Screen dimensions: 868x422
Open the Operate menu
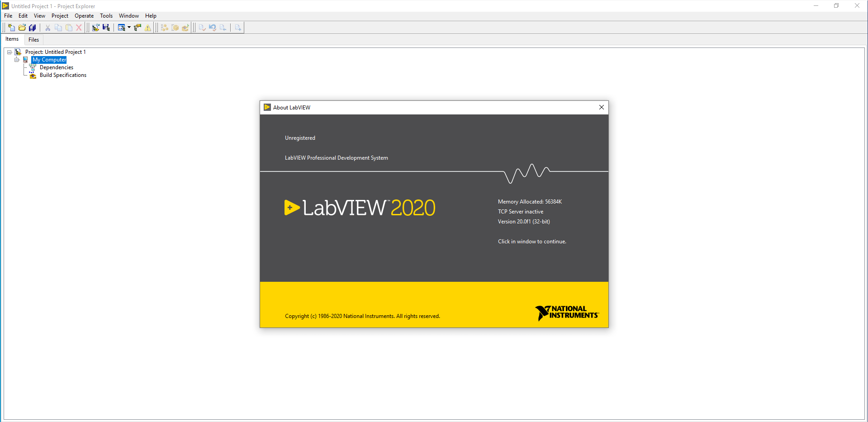coord(84,16)
